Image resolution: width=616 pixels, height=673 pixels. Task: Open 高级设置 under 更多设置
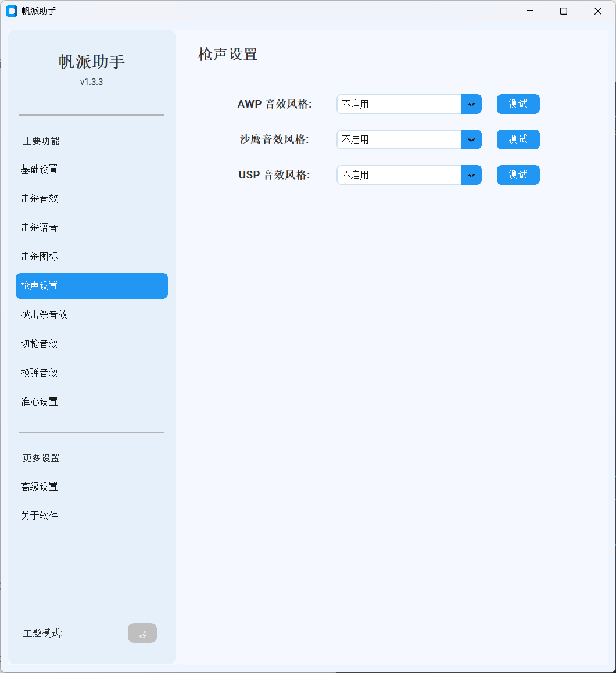pyautogui.click(x=39, y=486)
